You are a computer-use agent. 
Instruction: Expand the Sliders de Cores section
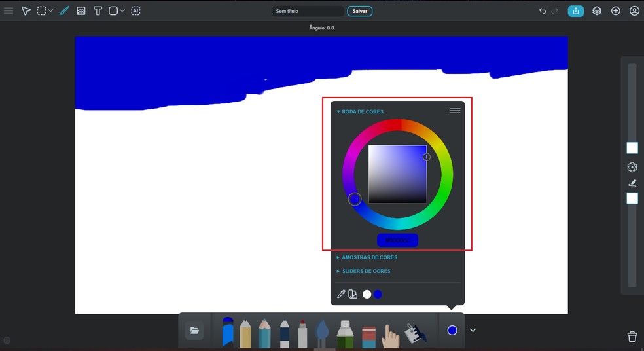click(367, 271)
